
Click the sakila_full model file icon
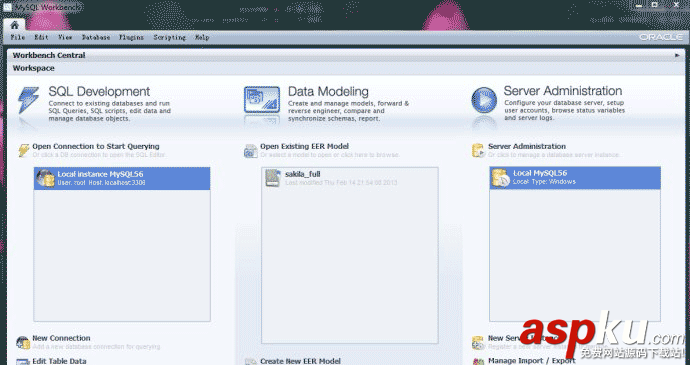(x=273, y=178)
